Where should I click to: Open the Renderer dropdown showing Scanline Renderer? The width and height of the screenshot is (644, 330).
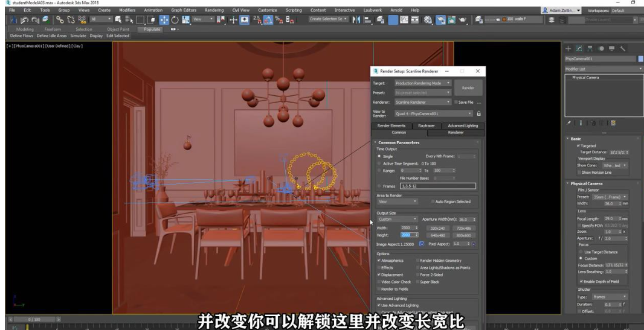pos(422,103)
